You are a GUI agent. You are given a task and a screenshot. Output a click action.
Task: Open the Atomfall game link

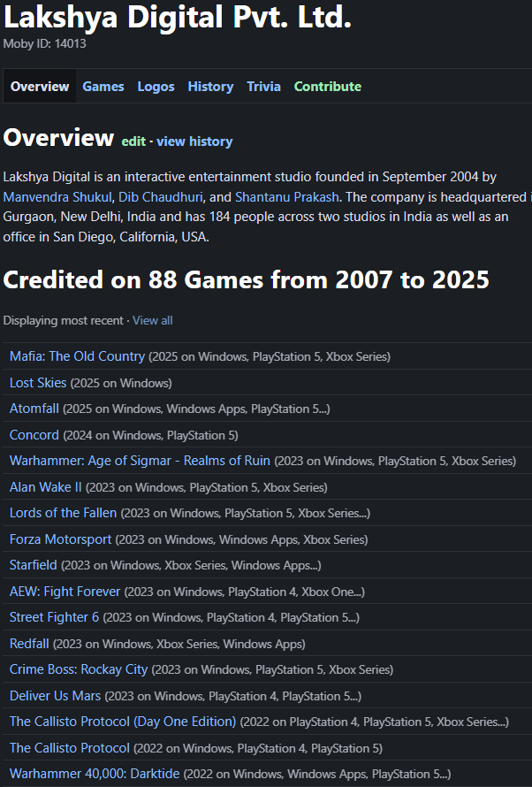pos(34,409)
